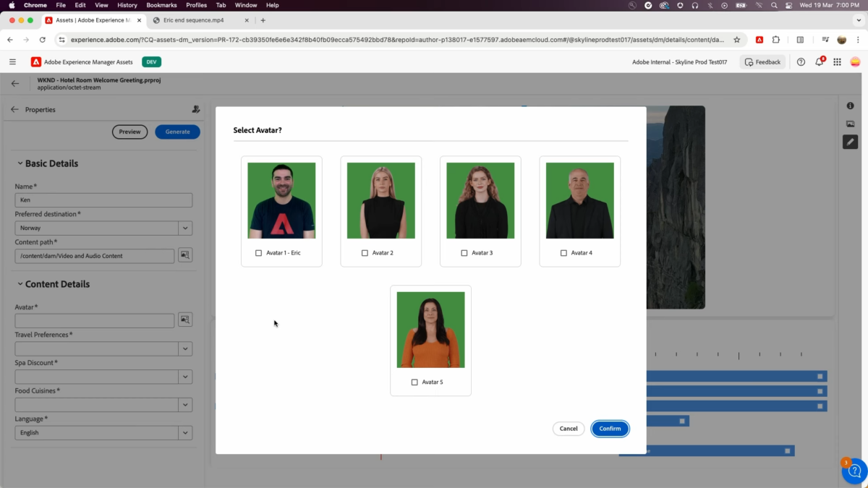Open the apps grid switcher icon
The width and height of the screenshot is (868, 488).
[837, 62]
